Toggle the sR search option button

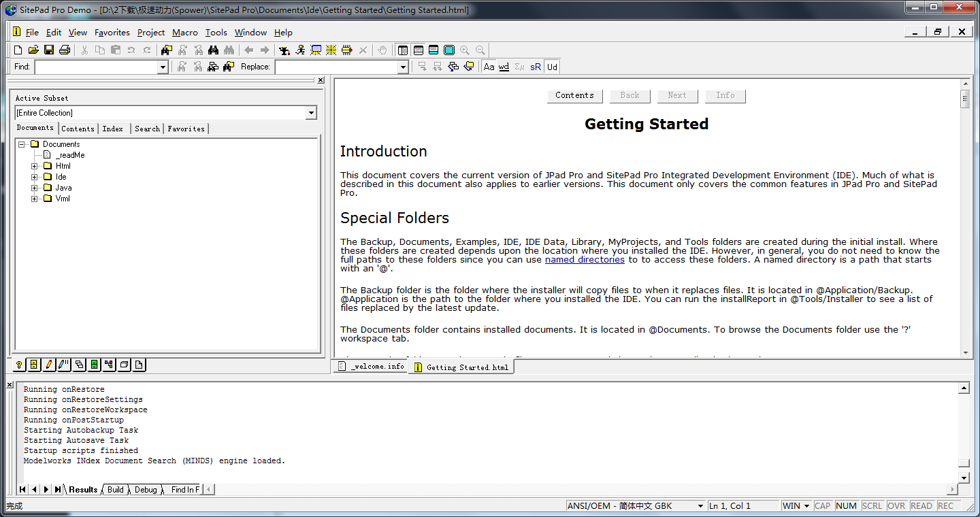(536, 67)
